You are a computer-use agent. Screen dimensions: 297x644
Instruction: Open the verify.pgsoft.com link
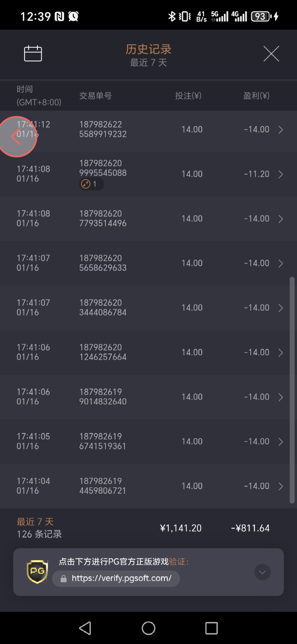(122, 578)
